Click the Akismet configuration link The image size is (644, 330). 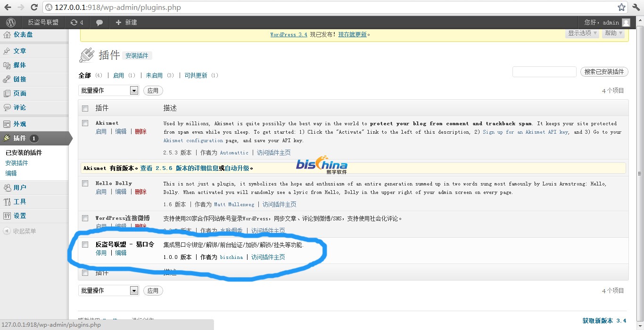(x=193, y=140)
